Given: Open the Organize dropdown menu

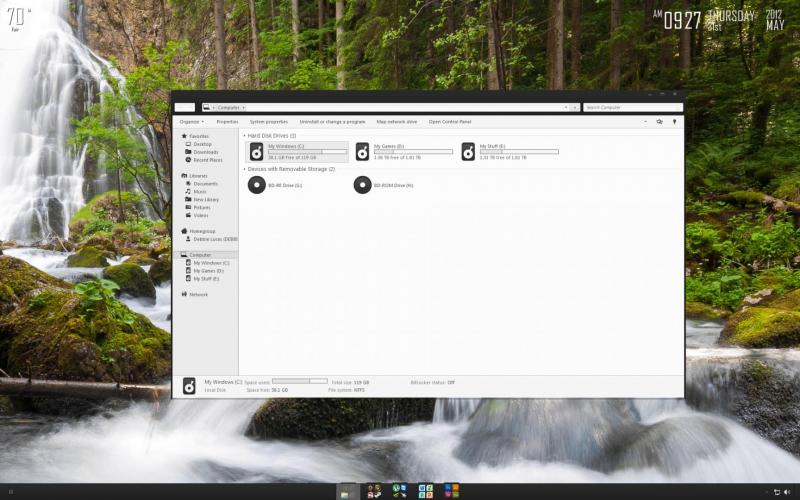Looking at the screenshot, I should (191, 122).
